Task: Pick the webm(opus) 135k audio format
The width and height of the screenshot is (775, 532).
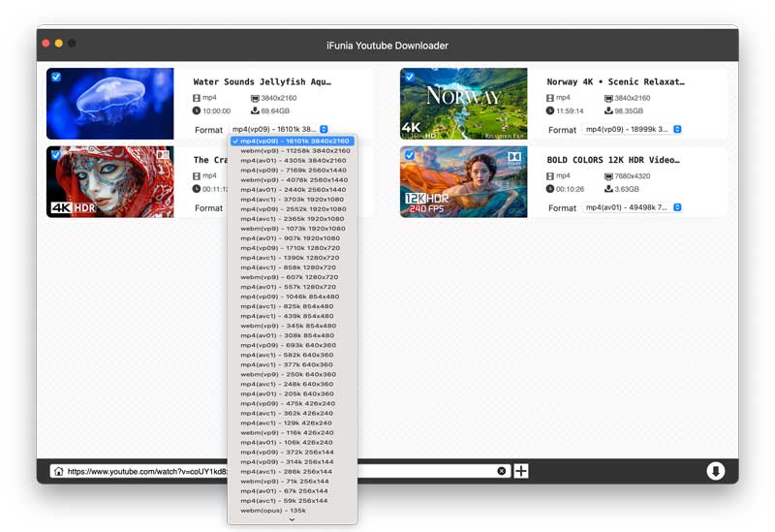Action: [x=272, y=510]
